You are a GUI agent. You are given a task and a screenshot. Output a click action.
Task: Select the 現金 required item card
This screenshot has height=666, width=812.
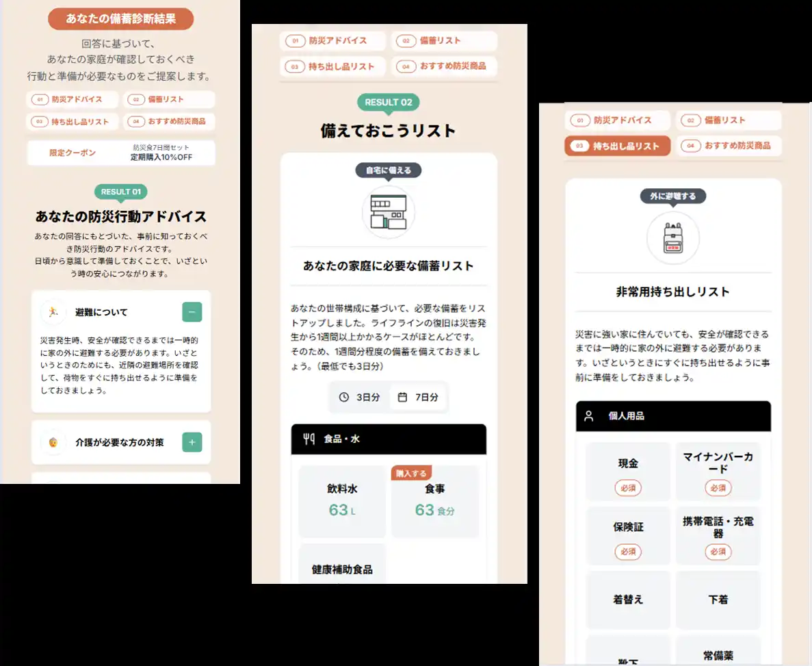(628, 472)
